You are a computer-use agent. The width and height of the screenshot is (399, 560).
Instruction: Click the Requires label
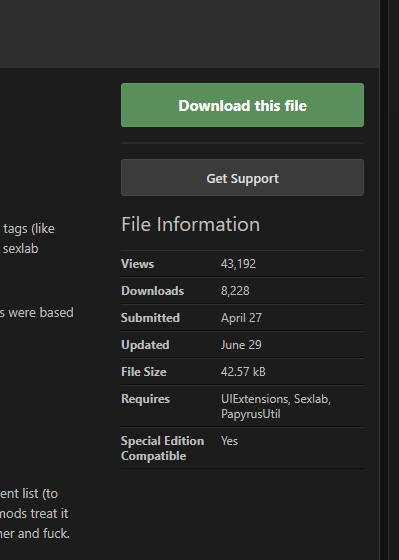click(145, 399)
